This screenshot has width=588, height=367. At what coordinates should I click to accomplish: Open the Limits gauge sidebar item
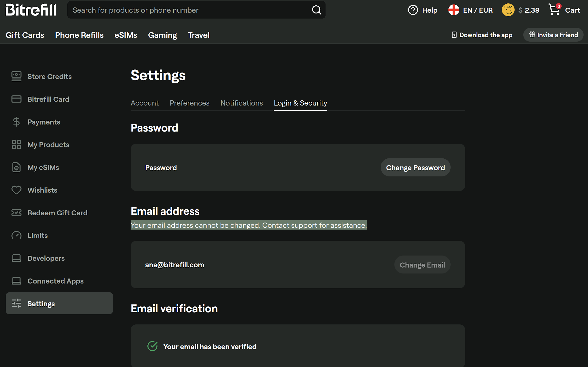[16, 235]
